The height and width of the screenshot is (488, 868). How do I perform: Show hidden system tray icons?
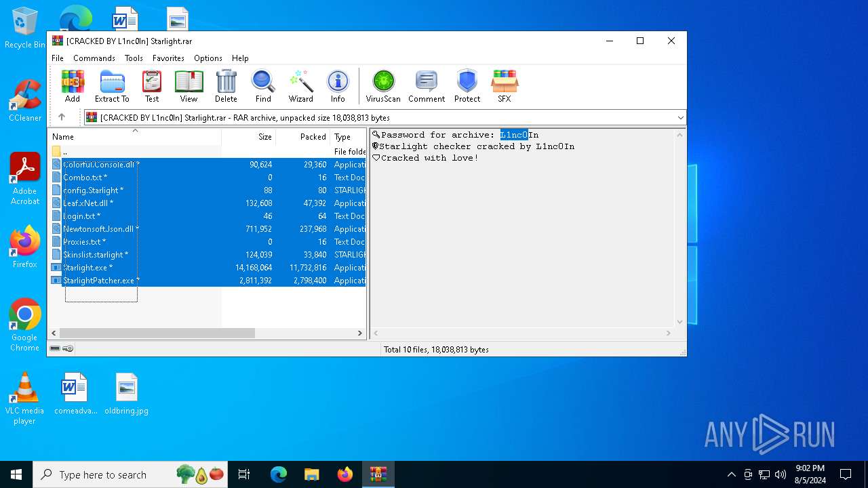point(731,474)
